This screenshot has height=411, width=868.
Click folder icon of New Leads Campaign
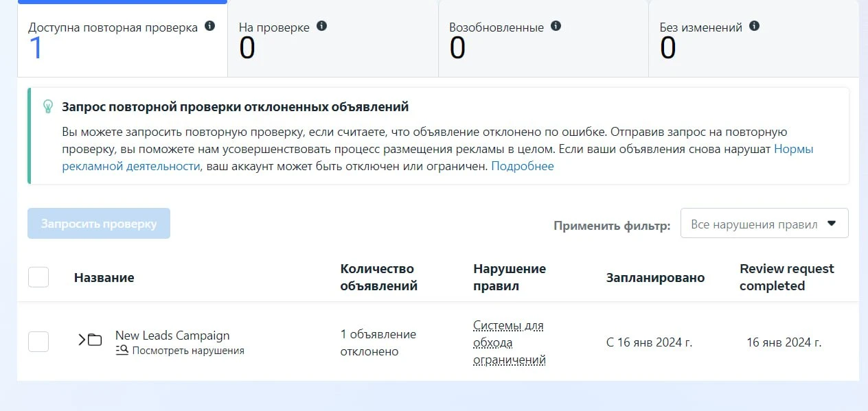pyautogui.click(x=95, y=339)
